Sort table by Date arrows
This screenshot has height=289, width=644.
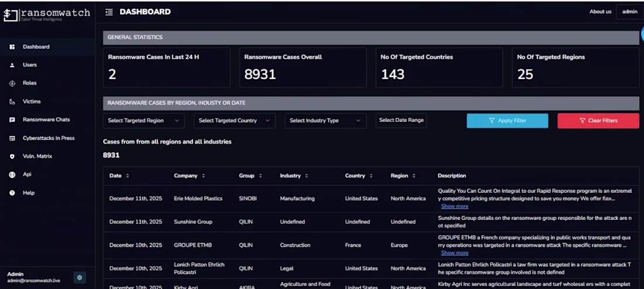127,175
